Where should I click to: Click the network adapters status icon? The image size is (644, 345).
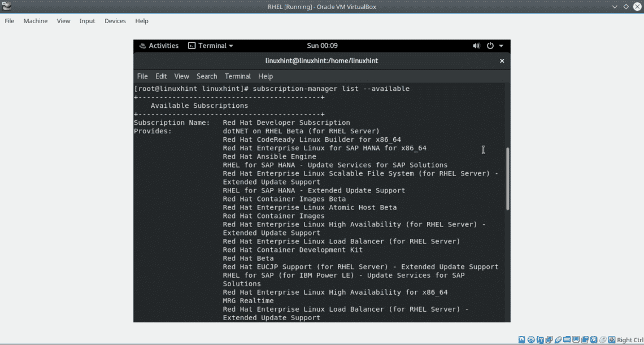(549, 340)
